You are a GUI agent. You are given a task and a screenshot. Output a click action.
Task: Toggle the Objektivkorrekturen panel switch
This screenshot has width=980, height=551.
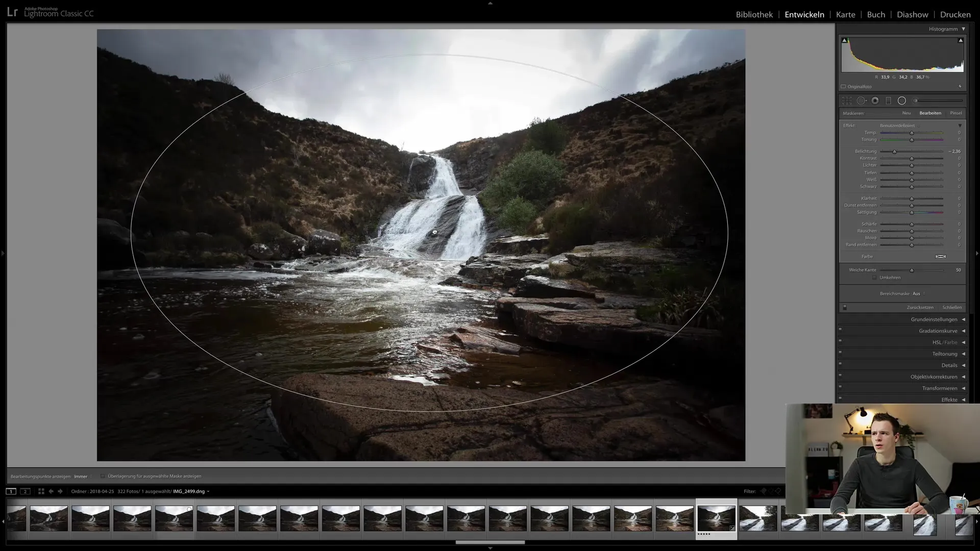pos(840,375)
